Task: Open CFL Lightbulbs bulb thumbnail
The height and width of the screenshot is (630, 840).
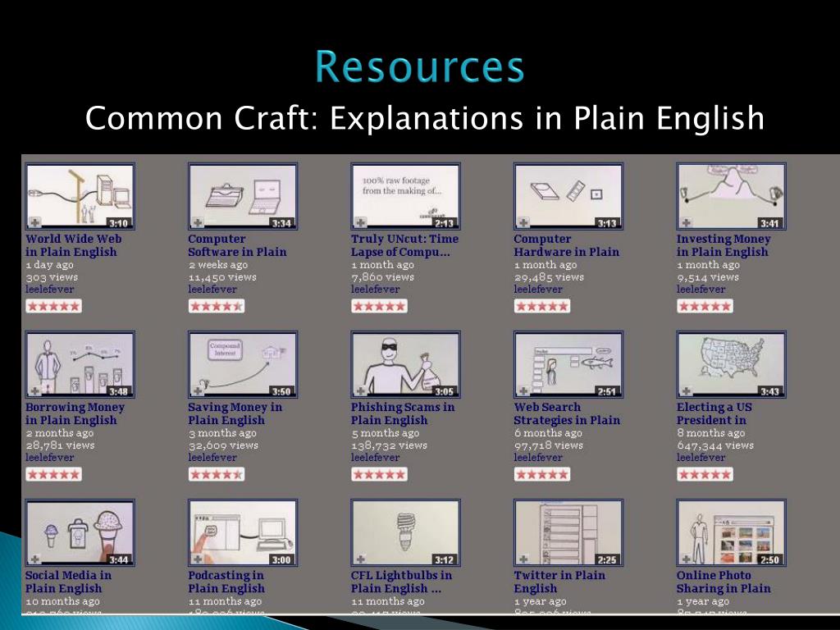Action: pyautogui.click(x=405, y=532)
